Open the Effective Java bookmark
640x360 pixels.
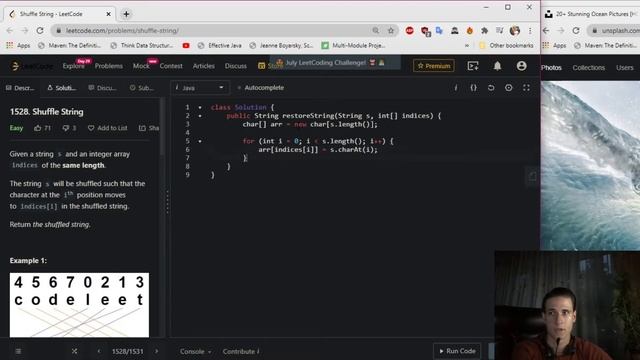[x=220, y=45]
